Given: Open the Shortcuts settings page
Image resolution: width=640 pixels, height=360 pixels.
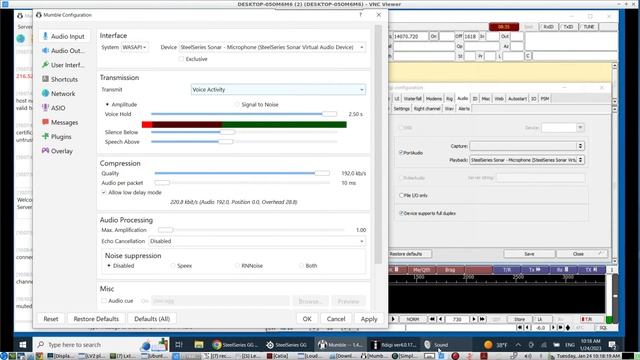Looking at the screenshot, I should [x=64, y=79].
